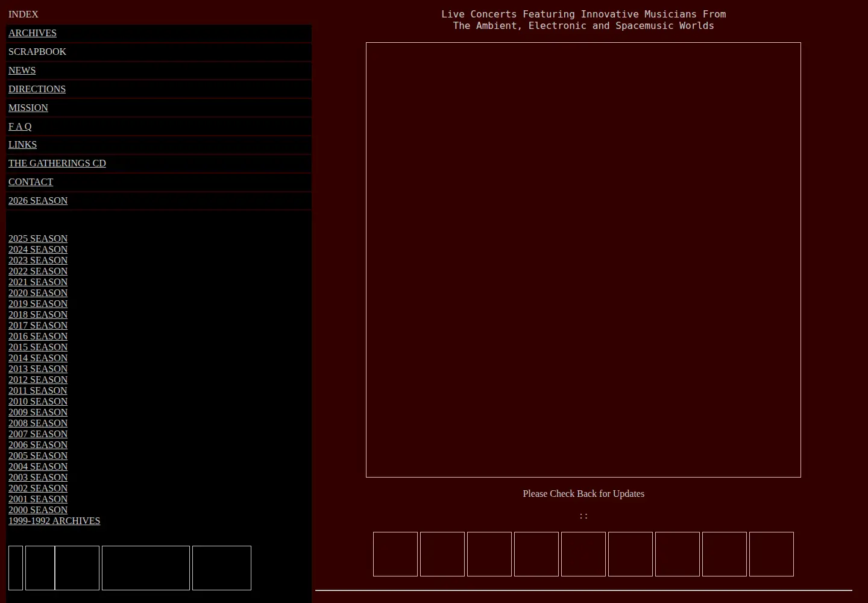Open the 2012 SEASON archive

click(38, 380)
